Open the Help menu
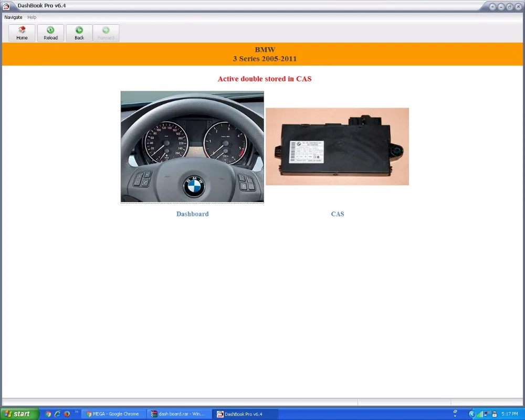Image resolution: width=525 pixels, height=420 pixels. coord(32,17)
